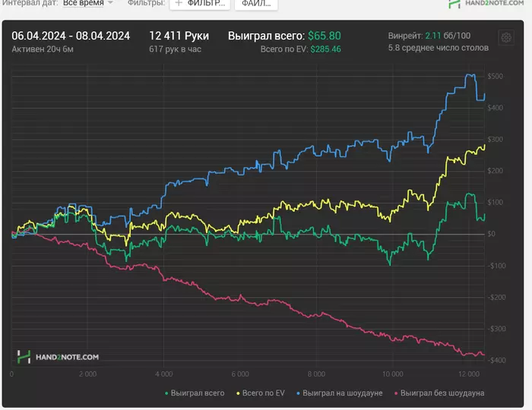Click the '6 000' x-axis label
Screen dimensions: 532x410
pos(240,374)
